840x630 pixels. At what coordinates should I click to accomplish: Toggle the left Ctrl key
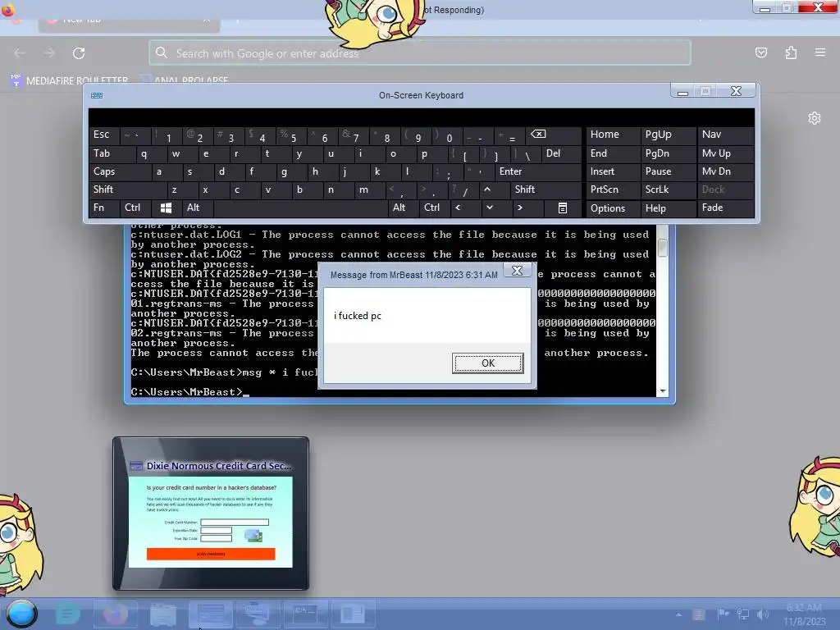(x=135, y=208)
